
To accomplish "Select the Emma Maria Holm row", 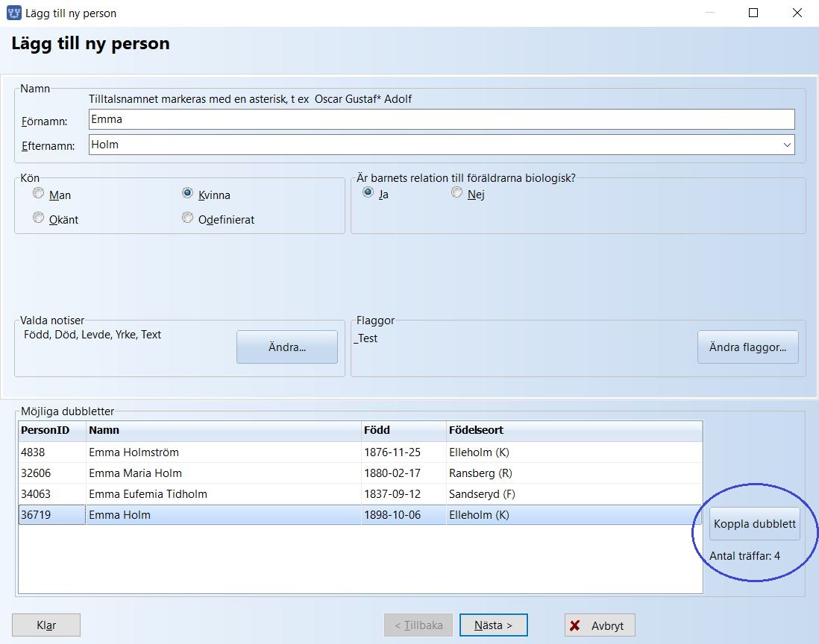I will pos(360,473).
